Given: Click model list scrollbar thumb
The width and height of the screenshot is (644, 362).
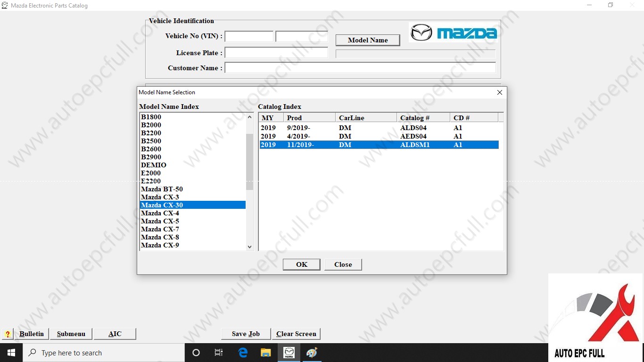Looking at the screenshot, I should click(x=250, y=162).
